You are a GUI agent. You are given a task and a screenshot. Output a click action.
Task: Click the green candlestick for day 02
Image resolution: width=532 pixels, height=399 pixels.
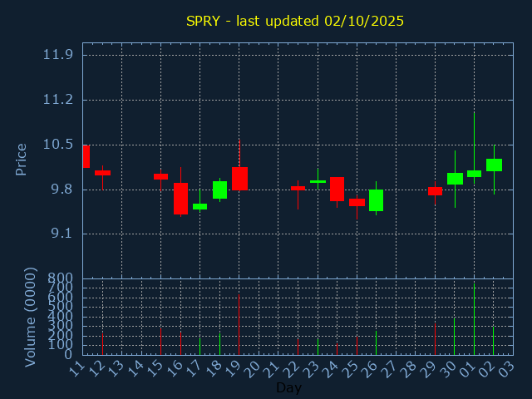(x=494, y=165)
